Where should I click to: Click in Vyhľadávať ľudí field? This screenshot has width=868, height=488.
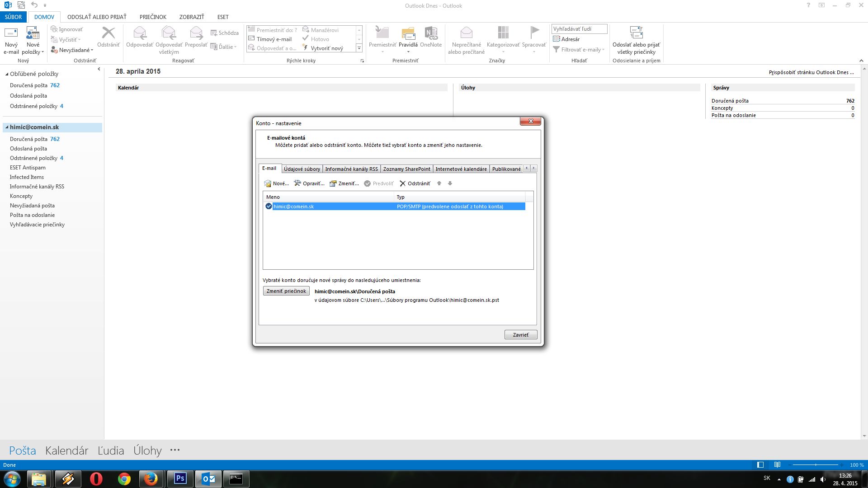(579, 29)
